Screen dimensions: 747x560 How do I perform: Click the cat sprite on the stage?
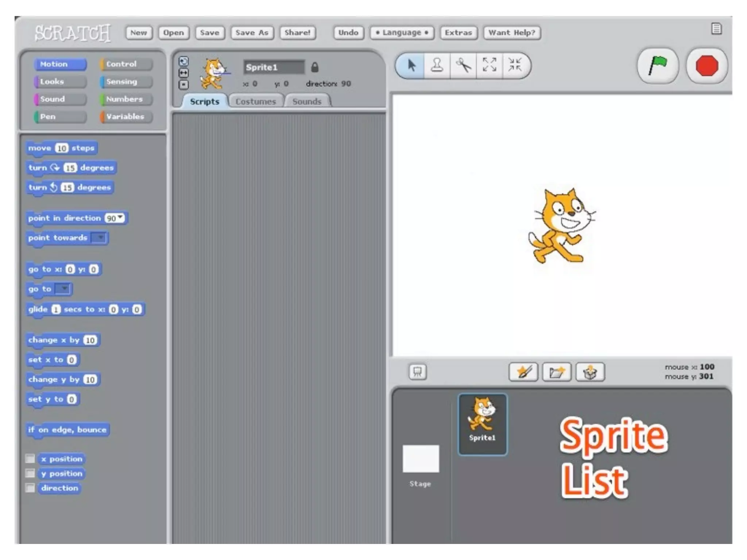pyautogui.click(x=562, y=226)
